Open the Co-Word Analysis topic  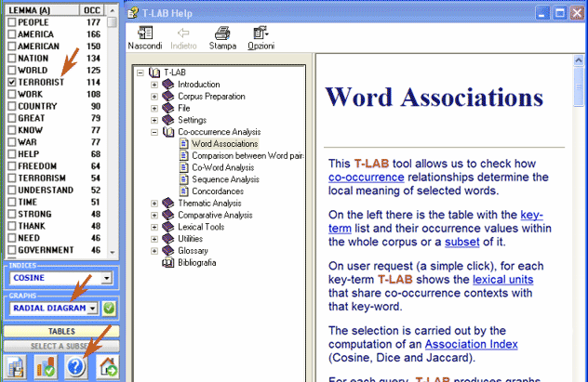coord(223,167)
